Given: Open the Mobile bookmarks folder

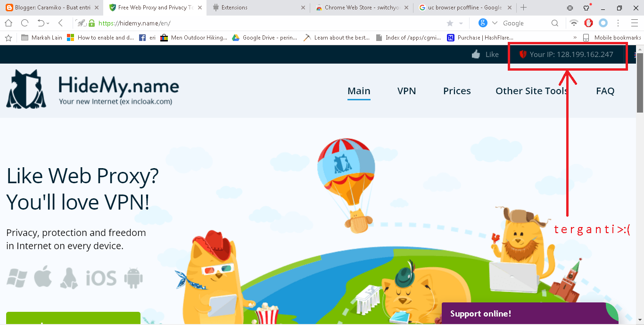Looking at the screenshot, I should (611, 38).
